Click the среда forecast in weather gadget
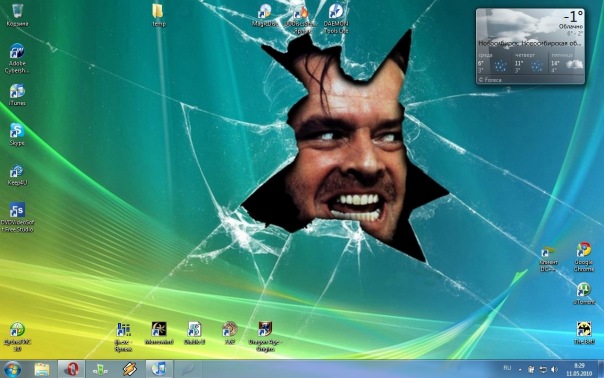The width and height of the screenshot is (604, 378). pyautogui.click(x=494, y=63)
